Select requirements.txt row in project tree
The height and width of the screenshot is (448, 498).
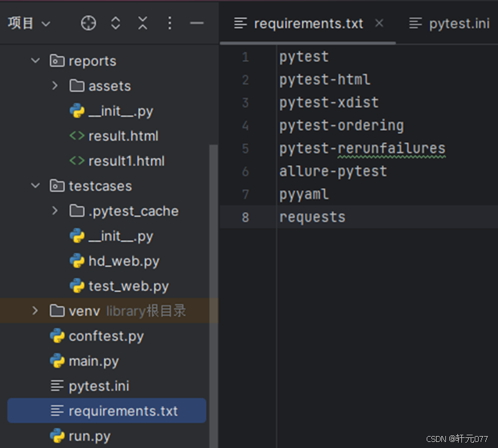coord(107,411)
